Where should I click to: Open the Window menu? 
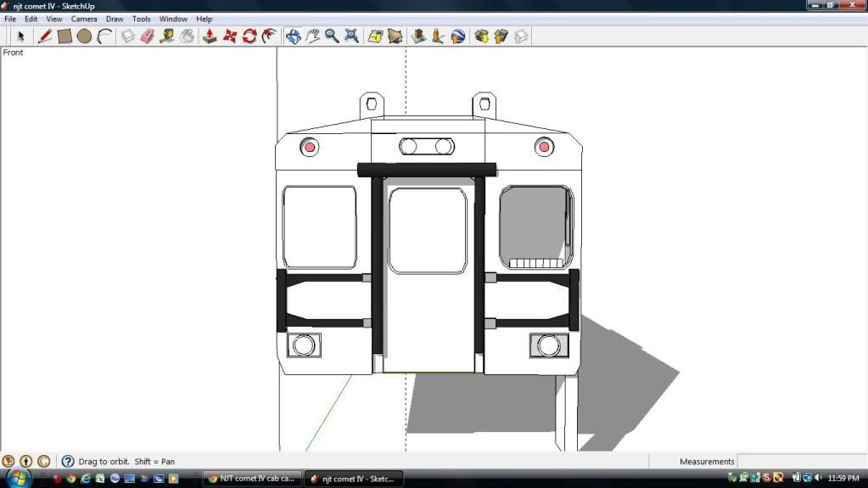(x=173, y=19)
